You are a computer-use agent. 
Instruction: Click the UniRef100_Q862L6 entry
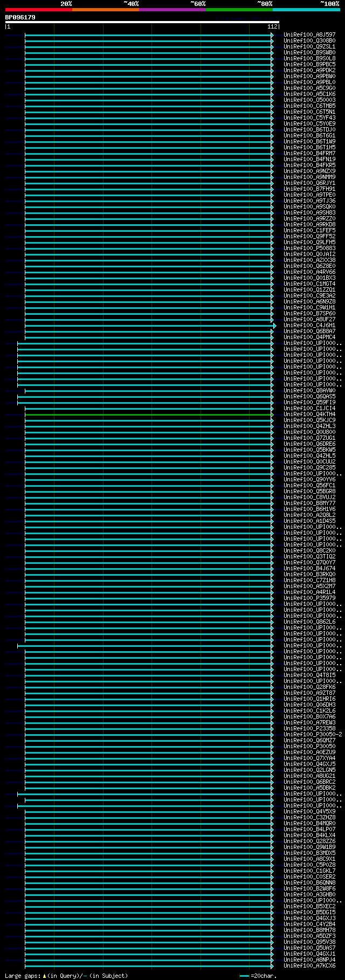[309, 622]
